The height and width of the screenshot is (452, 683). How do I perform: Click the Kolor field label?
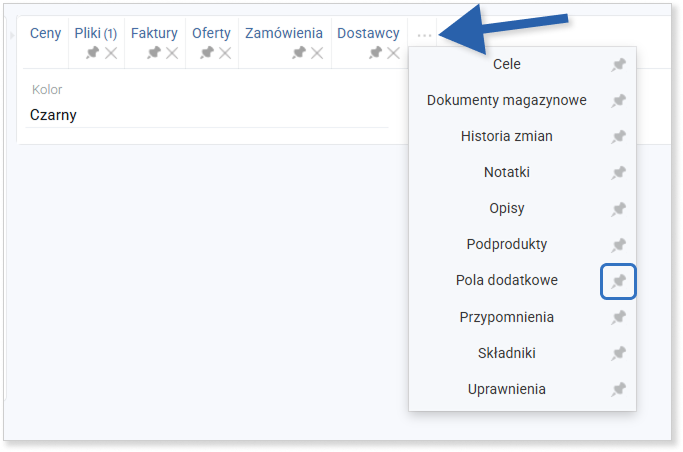[x=47, y=90]
